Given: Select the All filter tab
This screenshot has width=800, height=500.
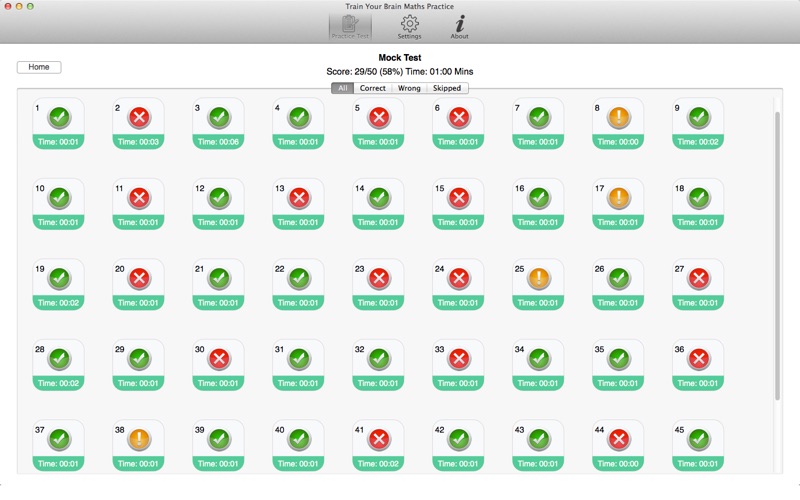Looking at the screenshot, I should tap(342, 88).
